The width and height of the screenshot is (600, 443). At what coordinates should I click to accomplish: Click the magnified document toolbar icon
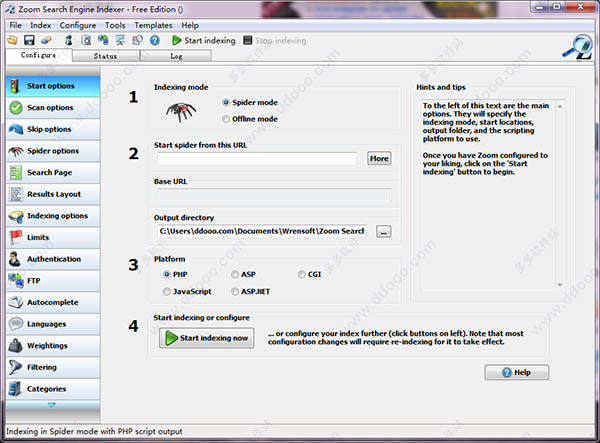(x=86, y=40)
